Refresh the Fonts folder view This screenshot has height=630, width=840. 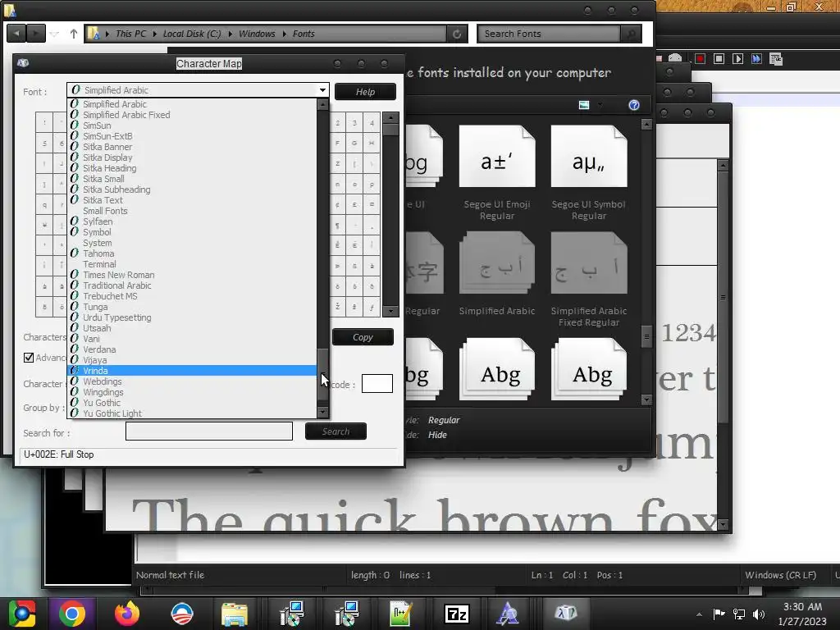(x=457, y=34)
